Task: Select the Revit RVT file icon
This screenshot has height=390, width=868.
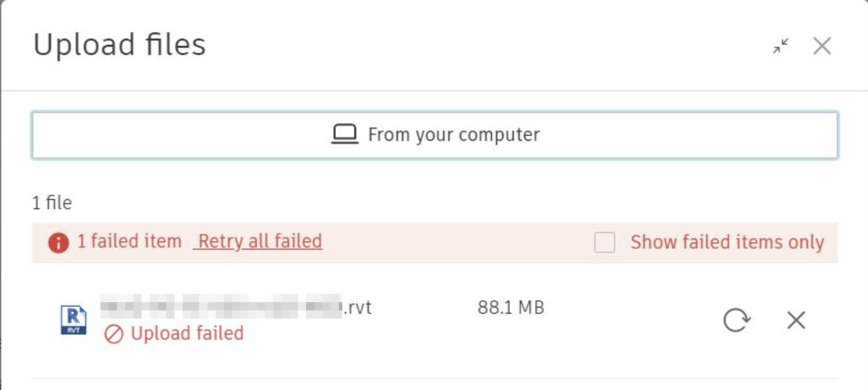Action: (74, 320)
